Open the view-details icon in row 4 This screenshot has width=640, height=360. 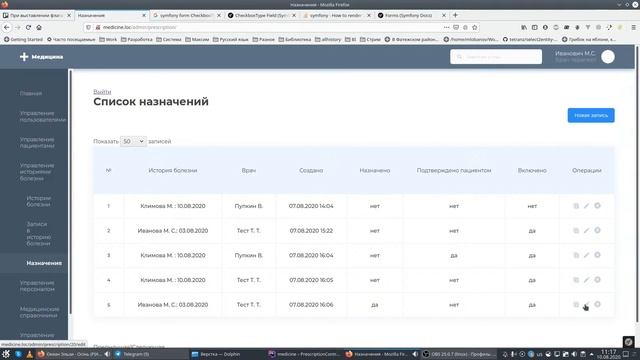coord(576,280)
